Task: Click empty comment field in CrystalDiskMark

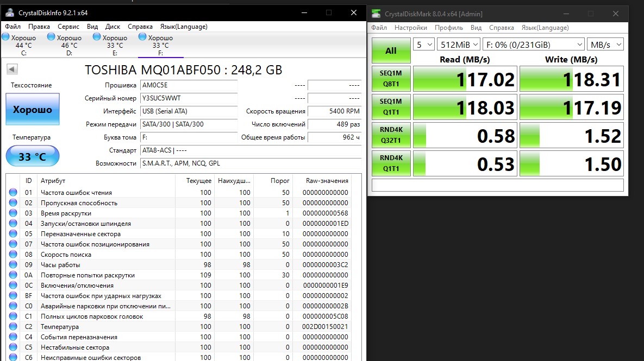Action: tap(497, 185)
